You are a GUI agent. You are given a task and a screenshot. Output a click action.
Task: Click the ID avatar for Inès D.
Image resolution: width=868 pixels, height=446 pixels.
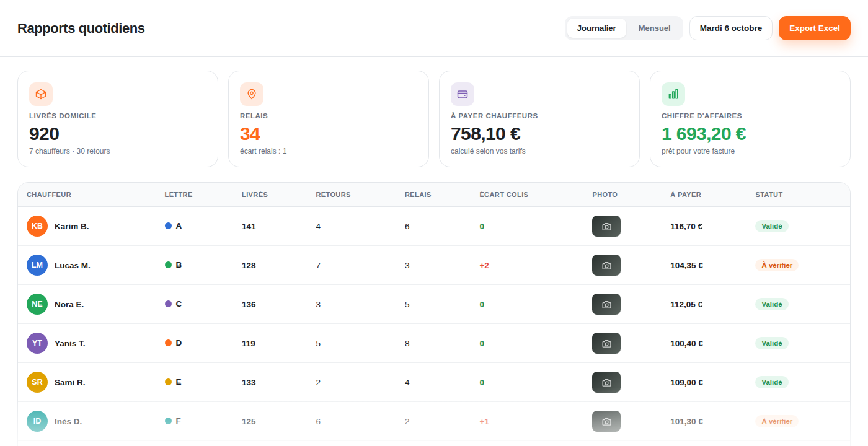click(x=37, y=421)
